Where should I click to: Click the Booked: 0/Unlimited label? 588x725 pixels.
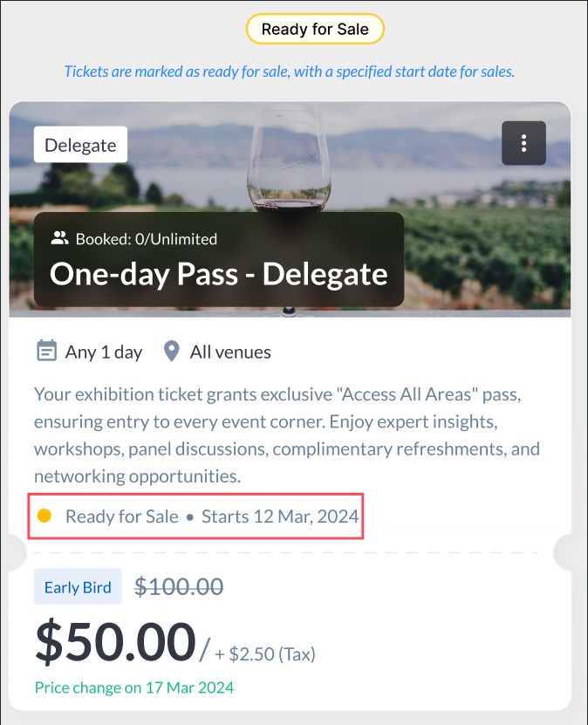coord(146,238)
